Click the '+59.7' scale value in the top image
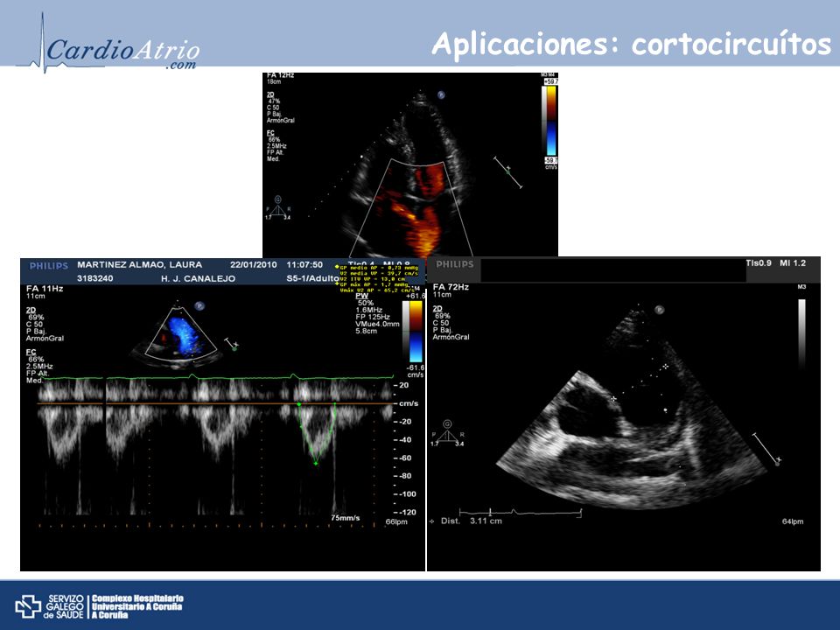This screenshot has width=840, height=630. point(550,81)
